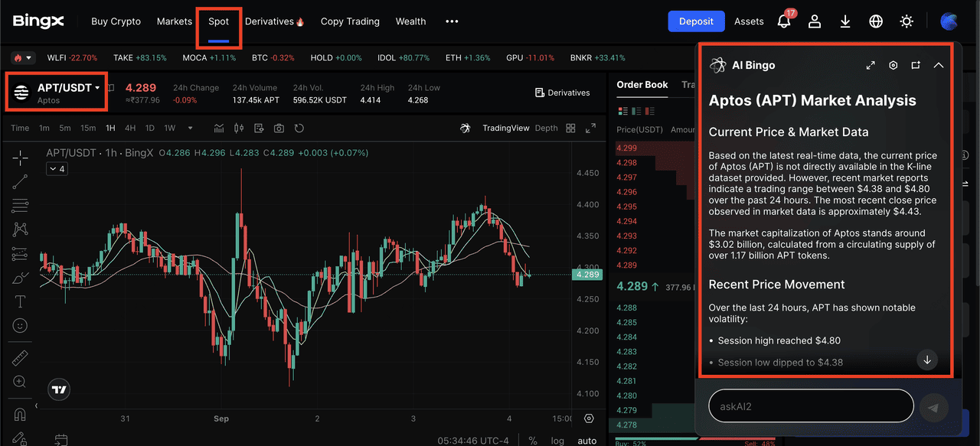Open the notifications bell
This screenshot has width=980, height=446.
tap(784, 21)
